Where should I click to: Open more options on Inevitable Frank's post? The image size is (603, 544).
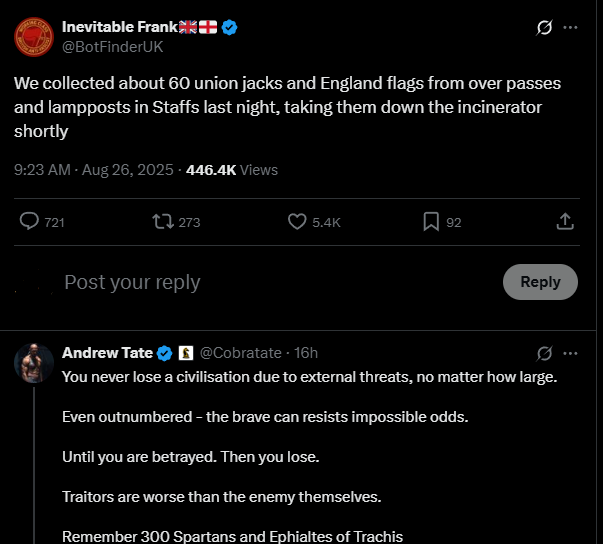[x=571, y=28]
